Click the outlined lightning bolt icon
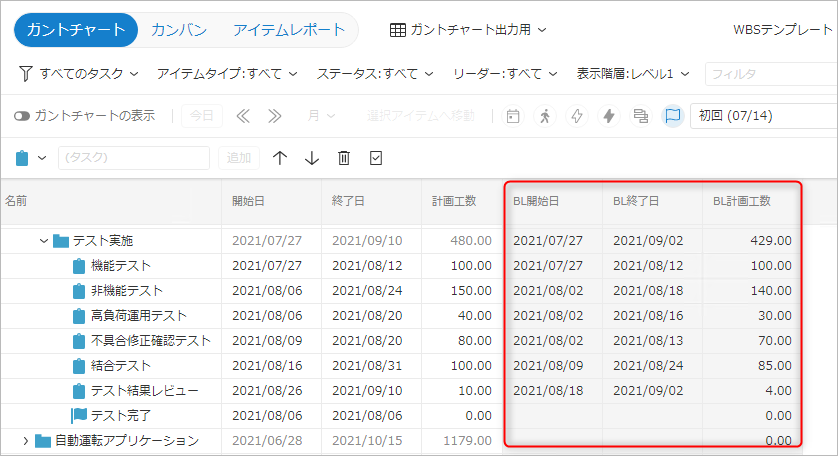The height and width of the screenshot is (456, 838). [577, 116]
